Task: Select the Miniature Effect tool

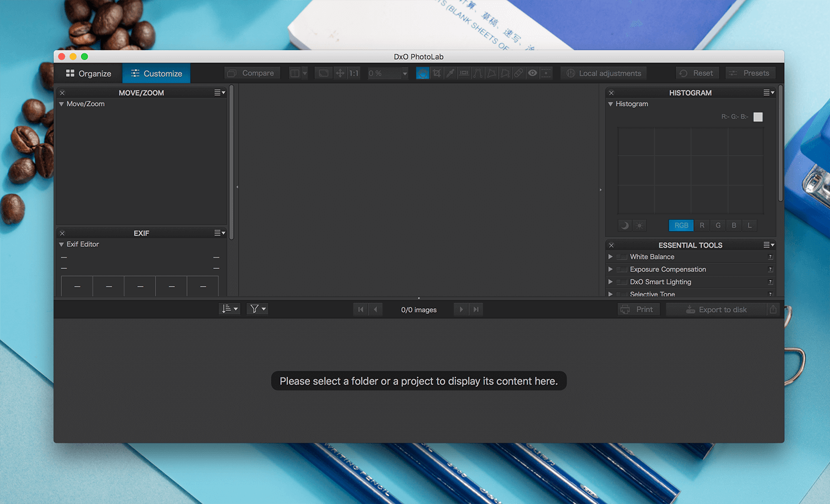Action: pyautogui.click(x=546, y=73)
